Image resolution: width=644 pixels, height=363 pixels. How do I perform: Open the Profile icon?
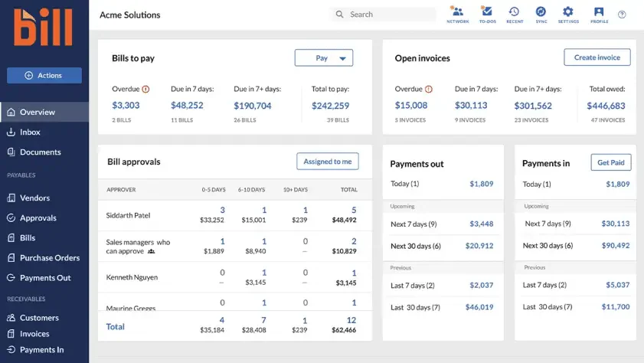pos(600,15)
